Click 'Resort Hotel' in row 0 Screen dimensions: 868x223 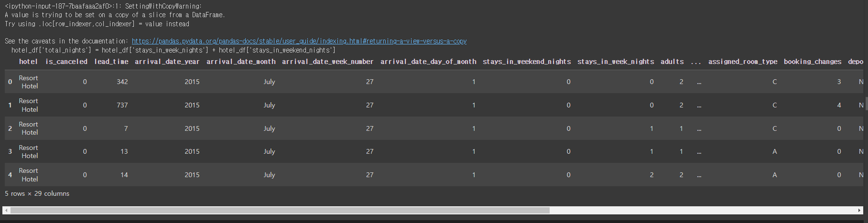(29, 82)
